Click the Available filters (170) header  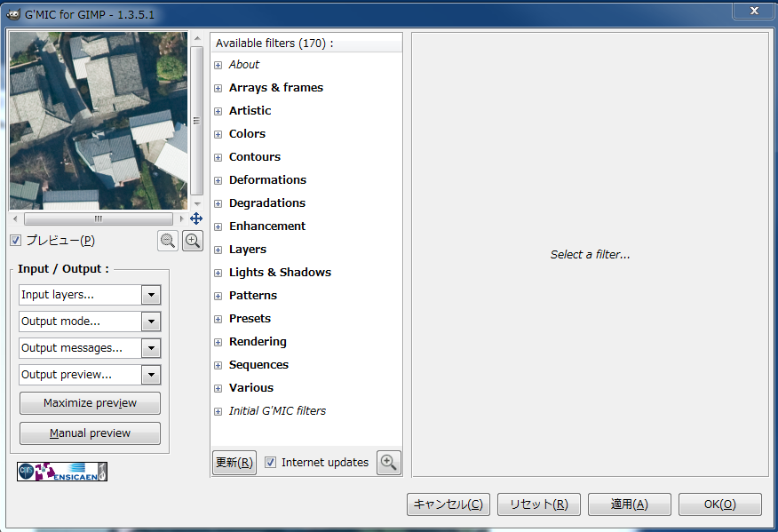tap(306, 44)
